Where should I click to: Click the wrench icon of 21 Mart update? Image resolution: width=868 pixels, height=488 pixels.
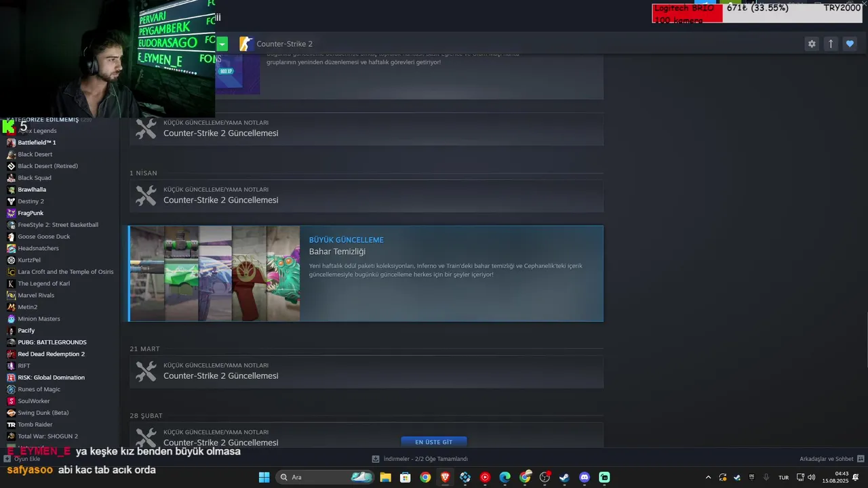point(146,371)
